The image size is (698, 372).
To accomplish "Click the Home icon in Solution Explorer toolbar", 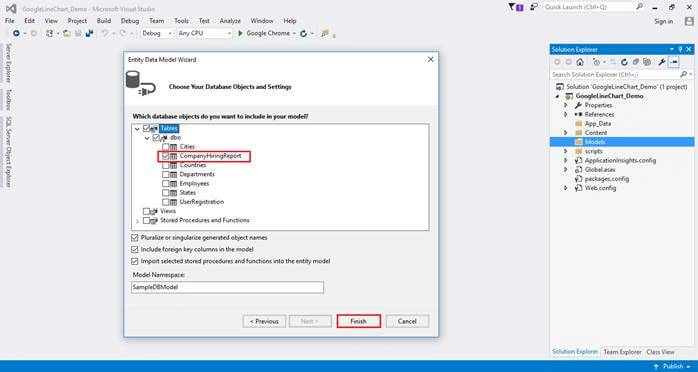I will (x=580, y=62).
